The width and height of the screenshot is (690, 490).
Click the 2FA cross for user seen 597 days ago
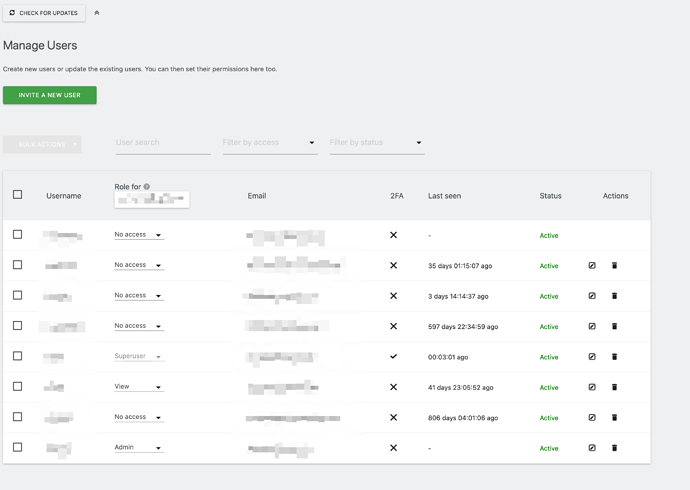pos(393,326)
